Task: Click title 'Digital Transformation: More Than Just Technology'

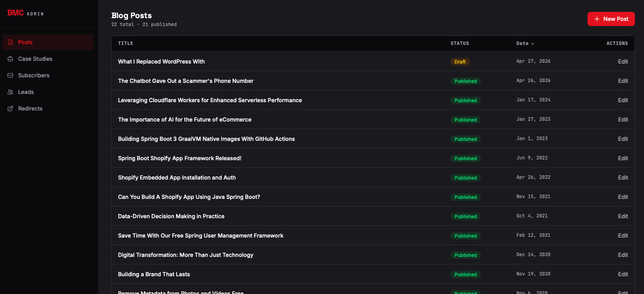Action: (186, 255)
